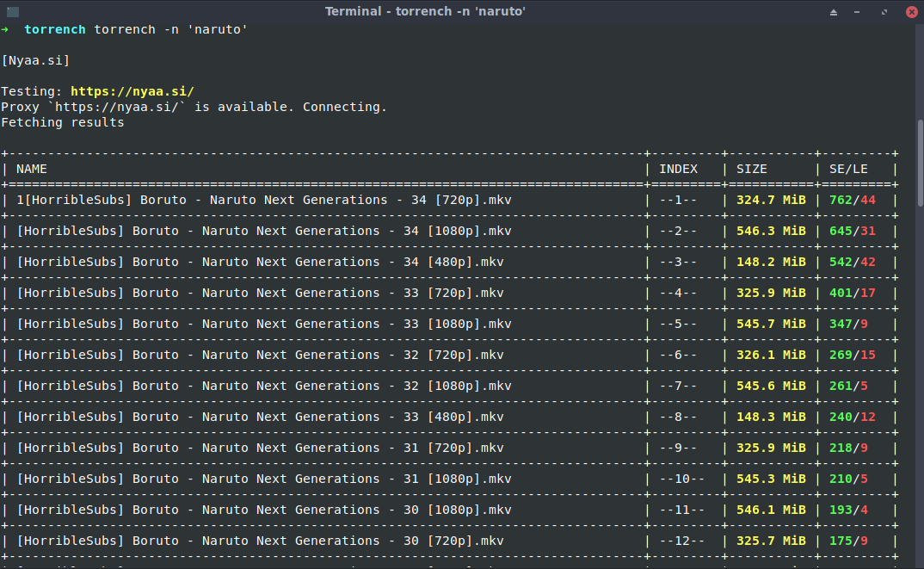Click the seeds/leeches value 175/9
The height and width of the screenshot is (569, 924).
pyautogui.click(x=848, y=540)
